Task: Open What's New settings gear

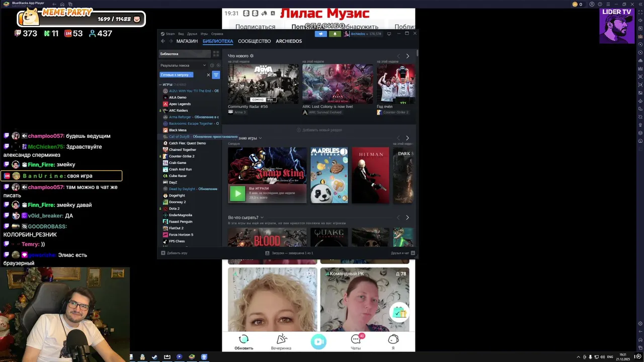Action: coord(252,56)
